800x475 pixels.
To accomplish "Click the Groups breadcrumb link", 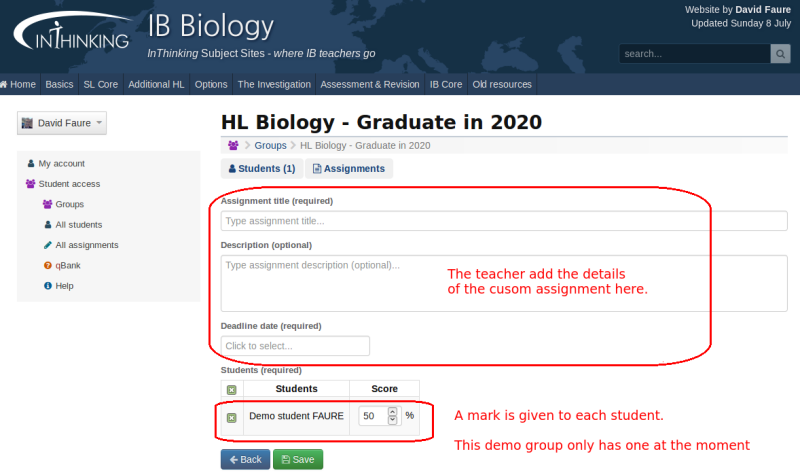I will pyautogui.click(x=270, y=146).
